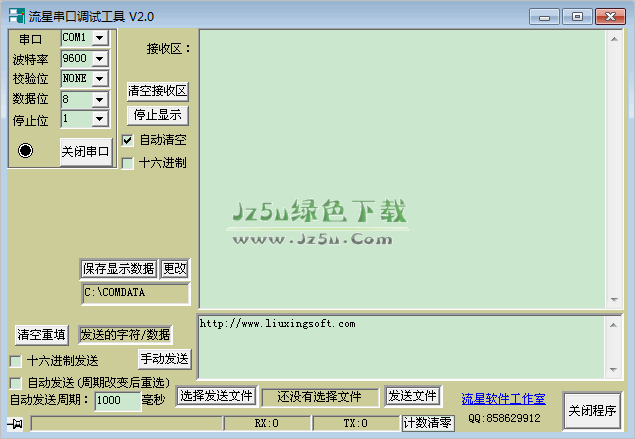The width and height of the screenshot is (635, 439).
Task: Click inside the receive area text box
Action: click(x=403, y=169)
